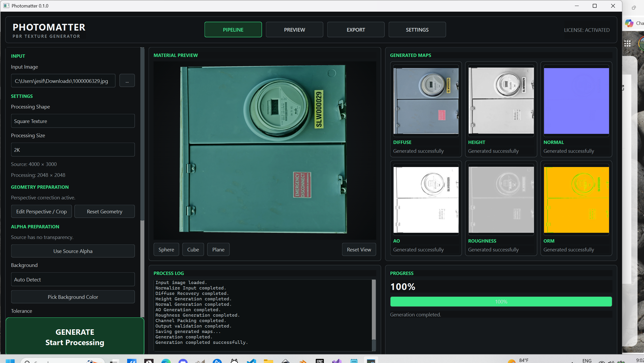Open the input image browse button
644x363 pixels.
coord(127,81)
